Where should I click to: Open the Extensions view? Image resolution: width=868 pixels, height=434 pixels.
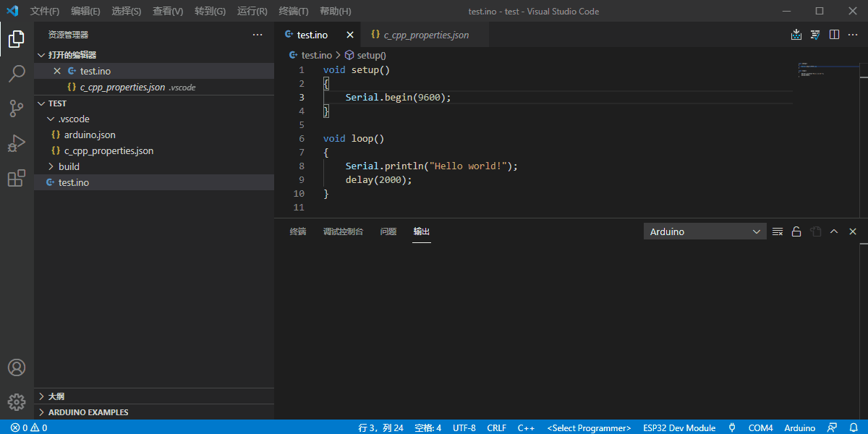[x=17, y=178]
